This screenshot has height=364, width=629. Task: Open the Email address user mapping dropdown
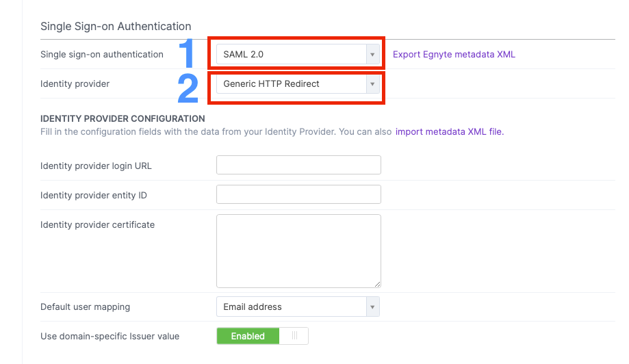click(298, 307)
